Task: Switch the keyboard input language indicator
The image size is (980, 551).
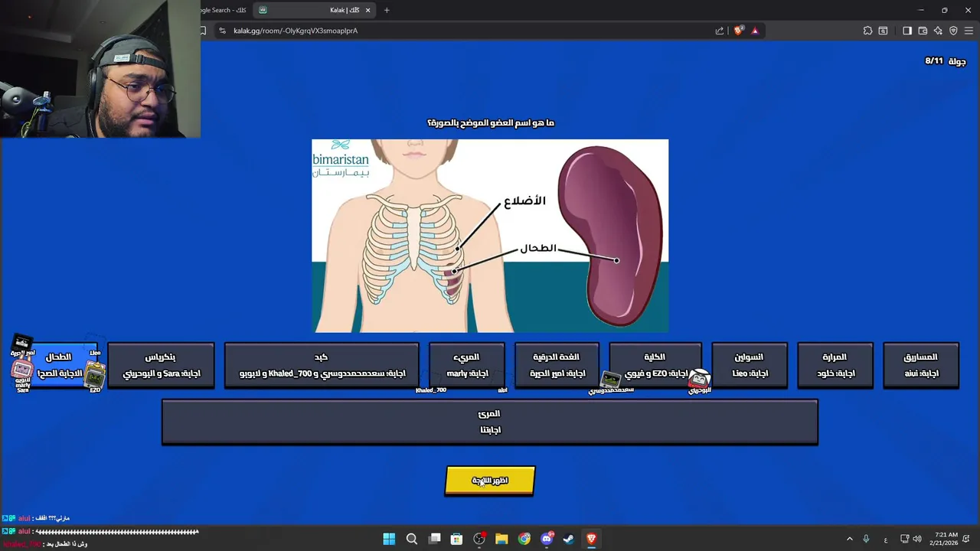Action: [886, 540]
